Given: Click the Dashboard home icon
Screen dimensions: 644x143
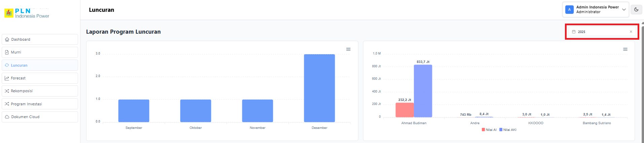Looking at the screenshot, I should 7,39.
